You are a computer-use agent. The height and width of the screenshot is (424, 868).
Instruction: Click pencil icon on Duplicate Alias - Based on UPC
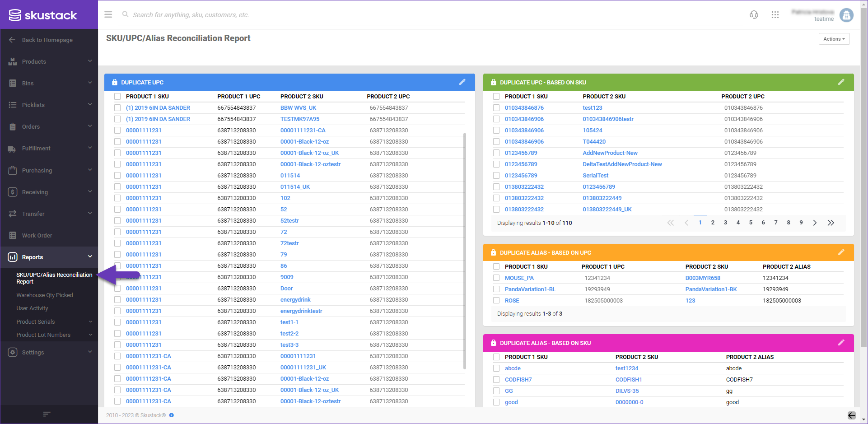[x=841, y=252]
